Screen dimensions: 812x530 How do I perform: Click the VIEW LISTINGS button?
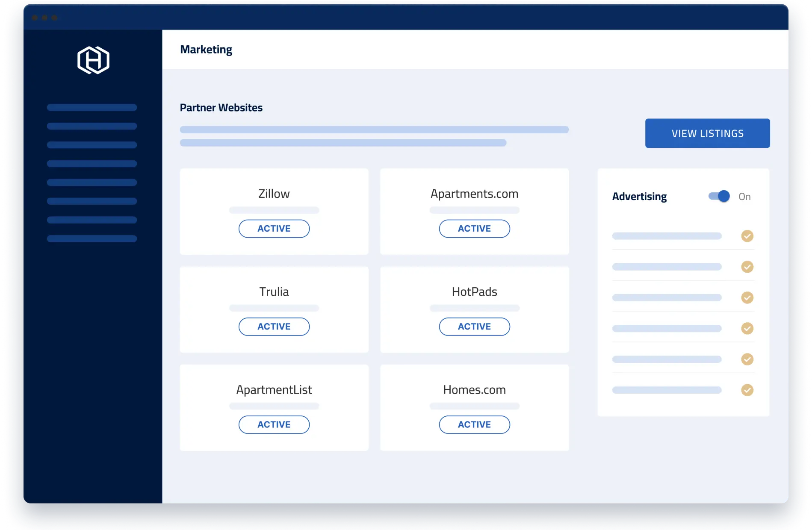[x=707, y=133]
